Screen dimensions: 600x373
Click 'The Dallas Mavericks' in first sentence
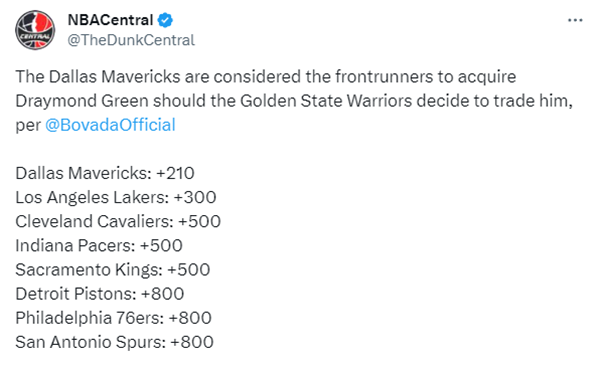click(x=98, y=77)
